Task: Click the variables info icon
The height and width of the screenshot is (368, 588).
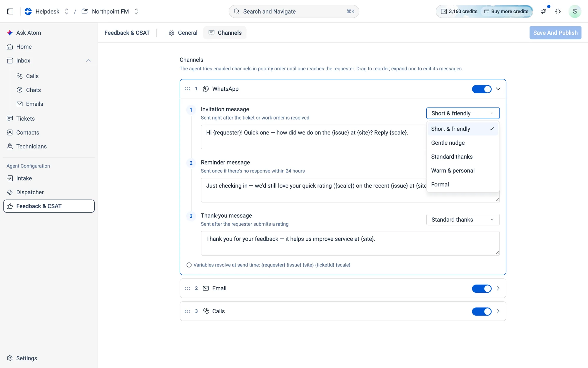Action: coord(189,265)
